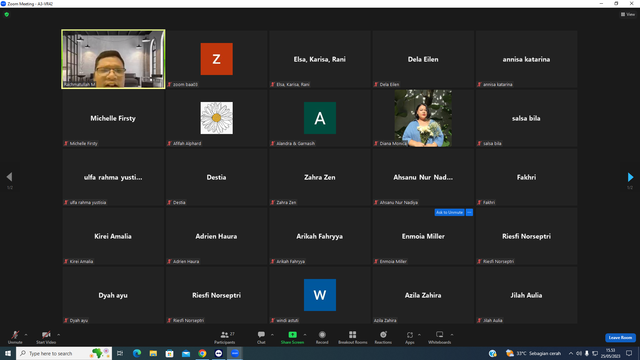
Task: Click the Leave Room button
Action: click(620, 338)
